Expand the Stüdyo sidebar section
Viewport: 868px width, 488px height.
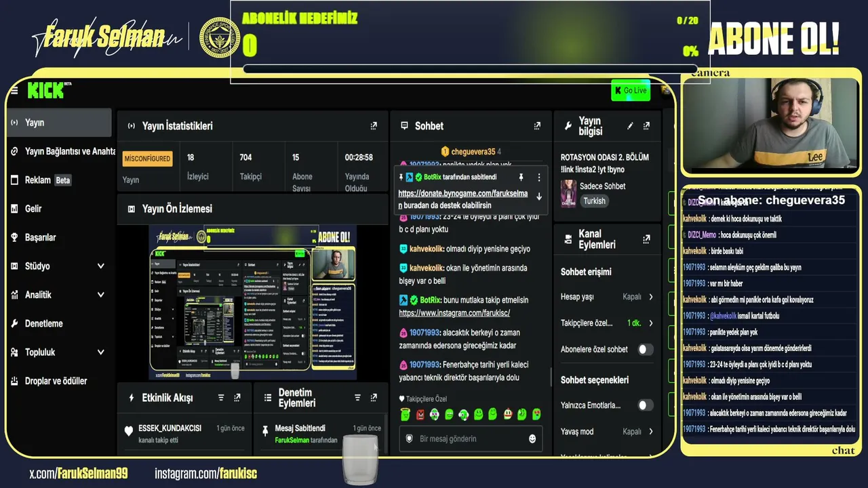click(101, 266)
